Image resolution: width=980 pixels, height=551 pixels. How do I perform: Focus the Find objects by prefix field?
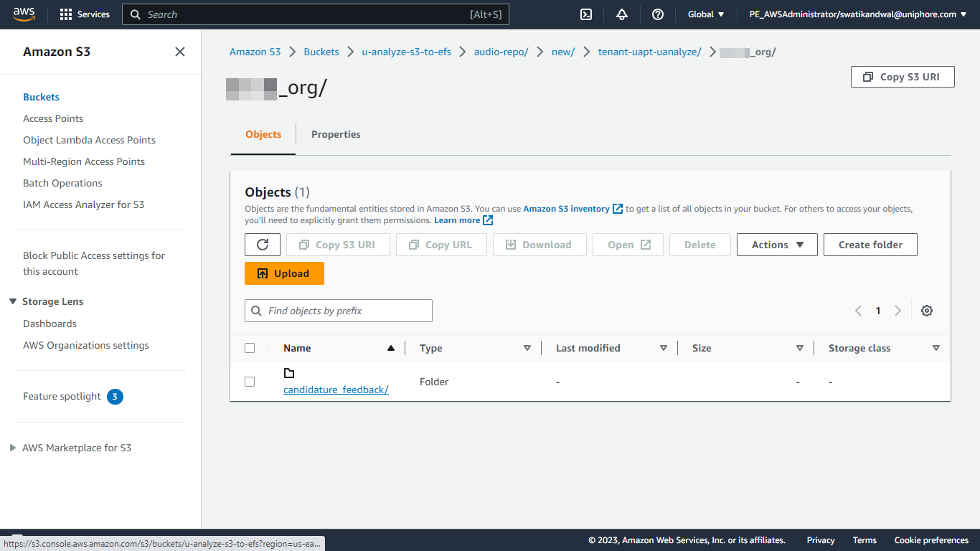coord(339,311)
